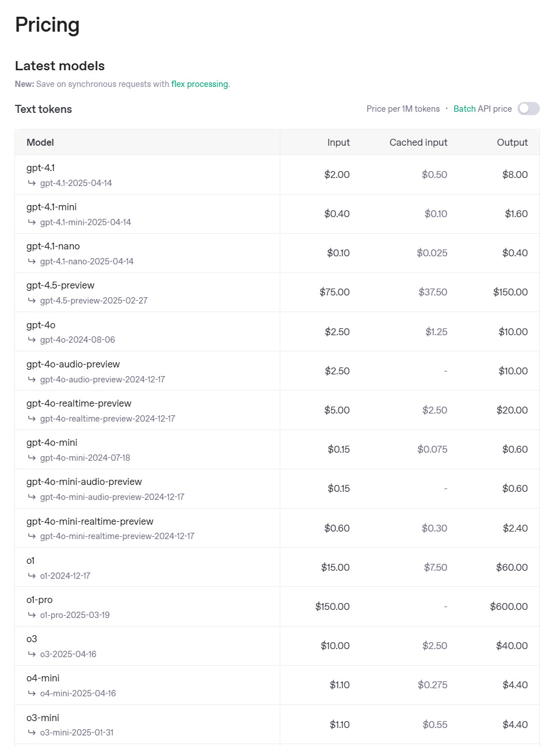Click the arrow icon beside gpt-4o-mini-realtime-preview-2024-12-17

[32, 536]
